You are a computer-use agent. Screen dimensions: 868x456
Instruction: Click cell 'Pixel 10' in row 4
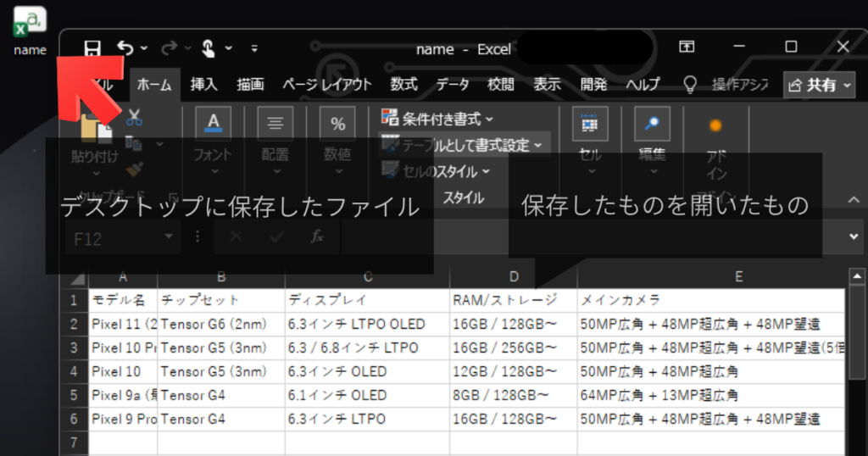point(123,372)
